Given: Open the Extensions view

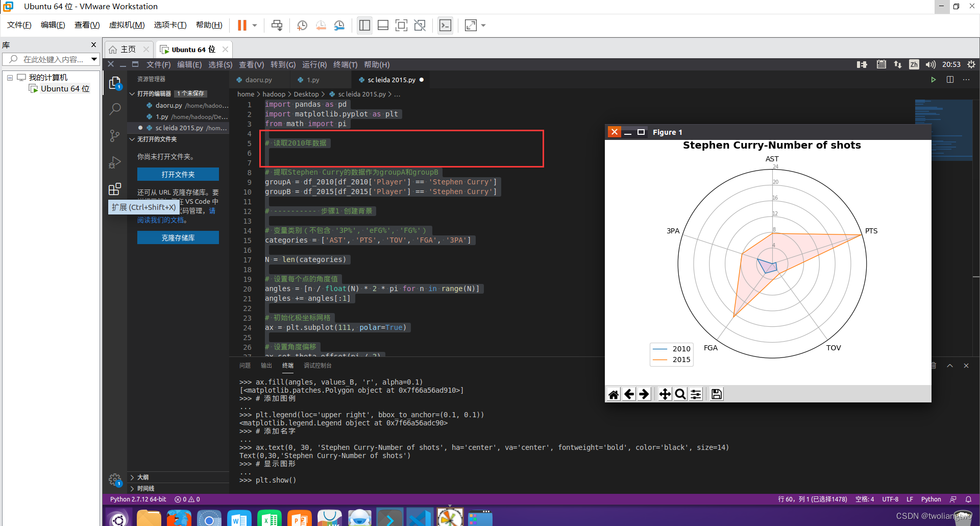Looking at the screenshot, I should 115,189.
